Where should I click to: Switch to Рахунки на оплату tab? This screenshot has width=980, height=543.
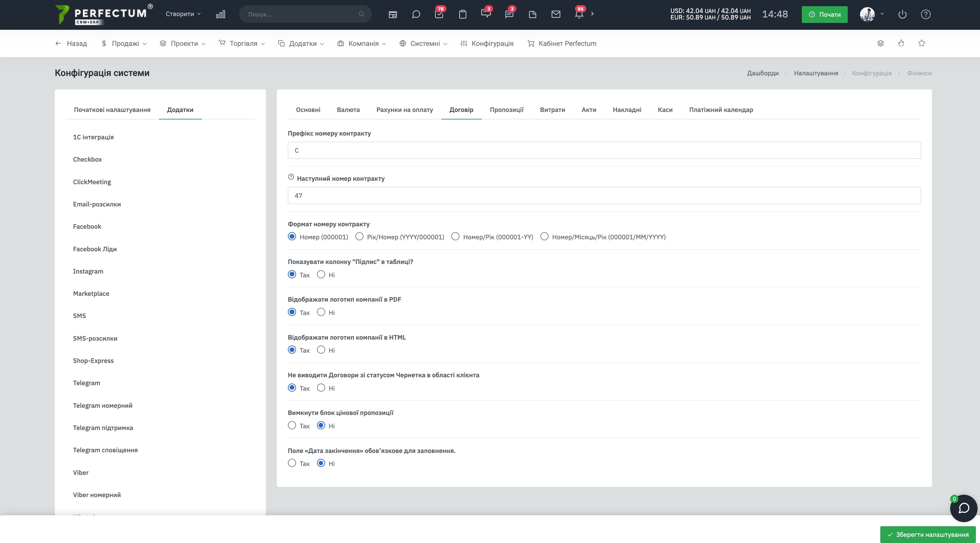pyautogui.click(x=404, y=110)
